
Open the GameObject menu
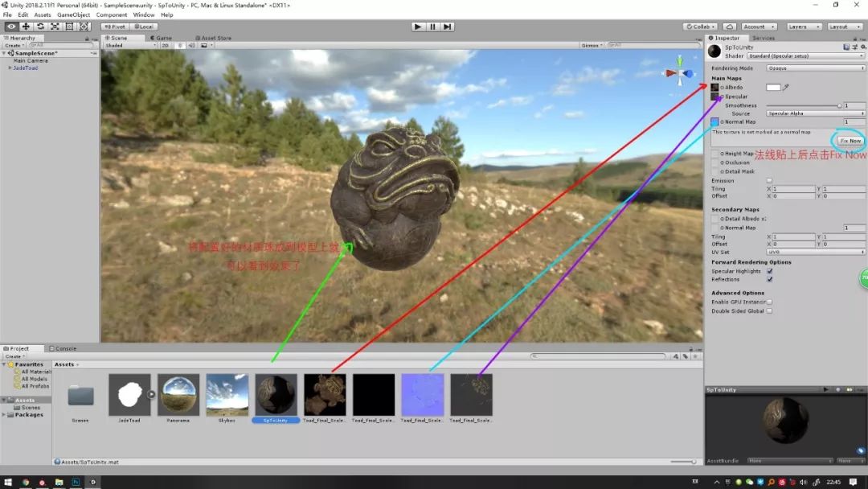(74, 14)
